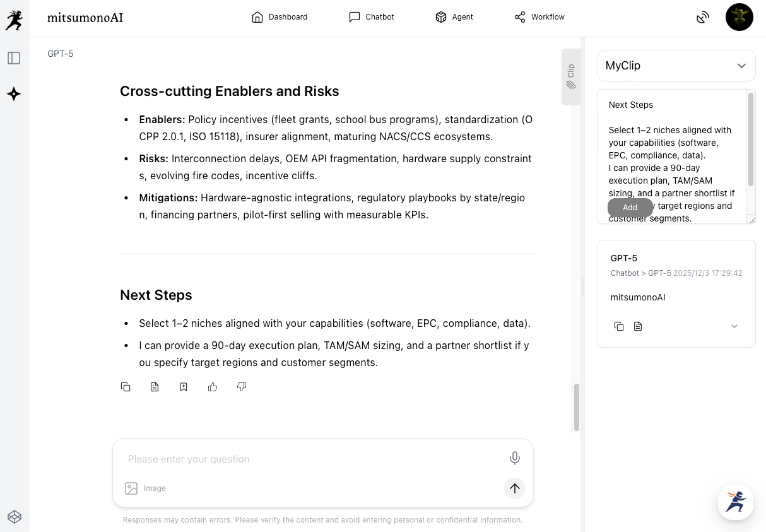Send the message with arrow button

[515, 488]
